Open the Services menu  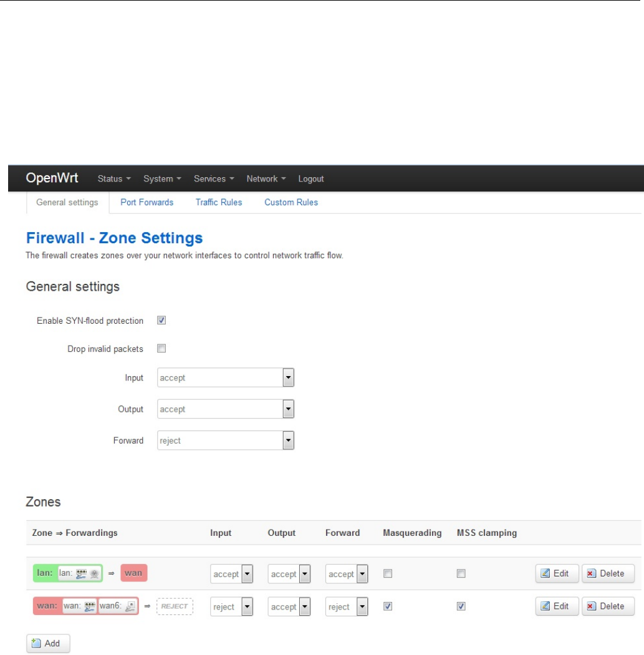214,178
